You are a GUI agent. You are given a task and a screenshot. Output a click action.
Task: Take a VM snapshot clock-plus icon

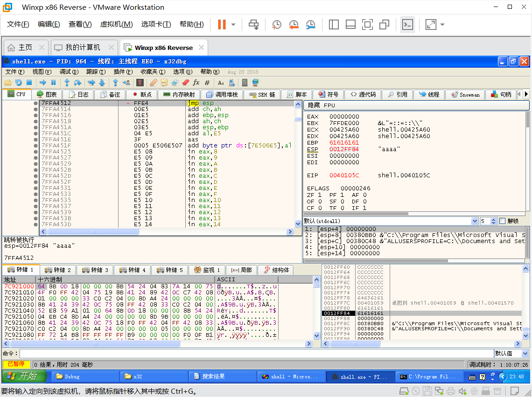pyautogui.click(x=277, y=24)
